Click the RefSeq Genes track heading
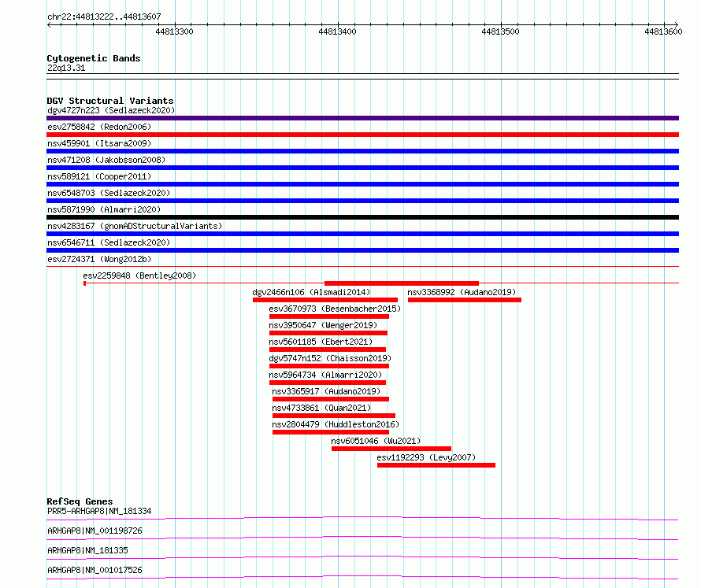701x588 pixels. (x=80, y=501)
